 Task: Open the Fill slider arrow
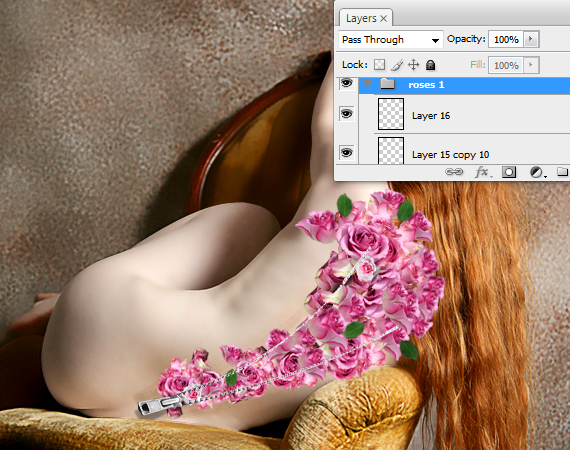pyautogui.click(x=531, y=65)
